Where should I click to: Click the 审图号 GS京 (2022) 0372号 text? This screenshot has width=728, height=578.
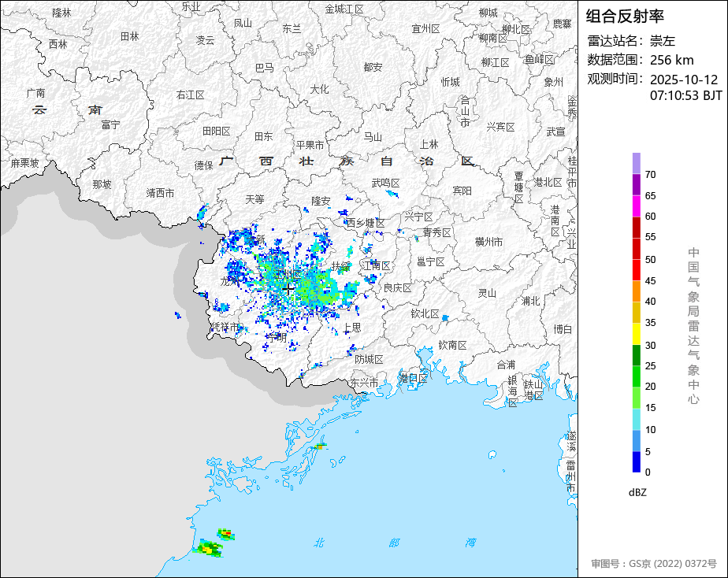[654, 564]
